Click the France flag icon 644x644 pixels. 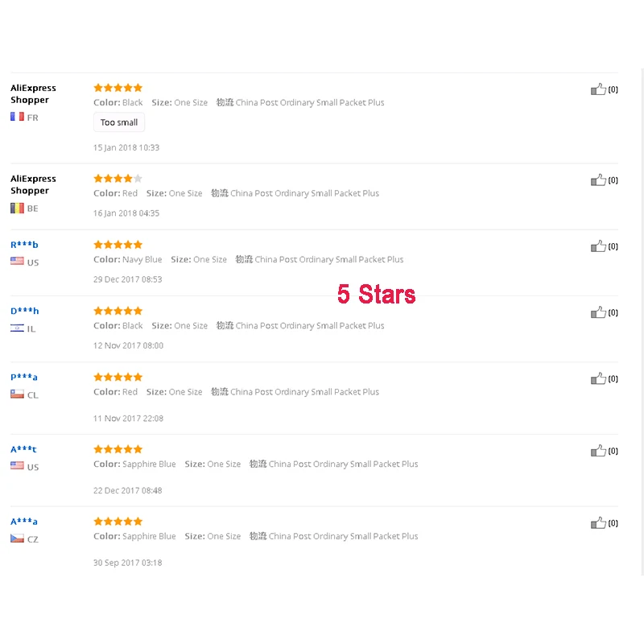click(17, 118)
